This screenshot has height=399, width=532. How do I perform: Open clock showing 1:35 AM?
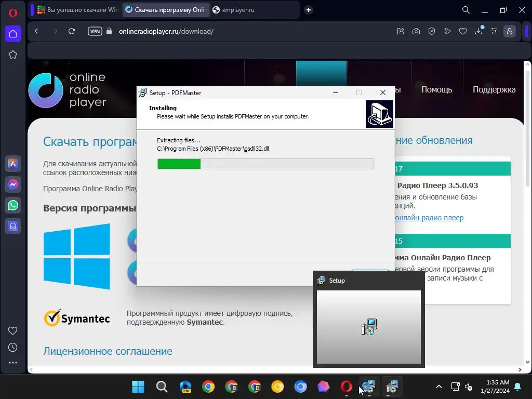(x=495, y=387)
